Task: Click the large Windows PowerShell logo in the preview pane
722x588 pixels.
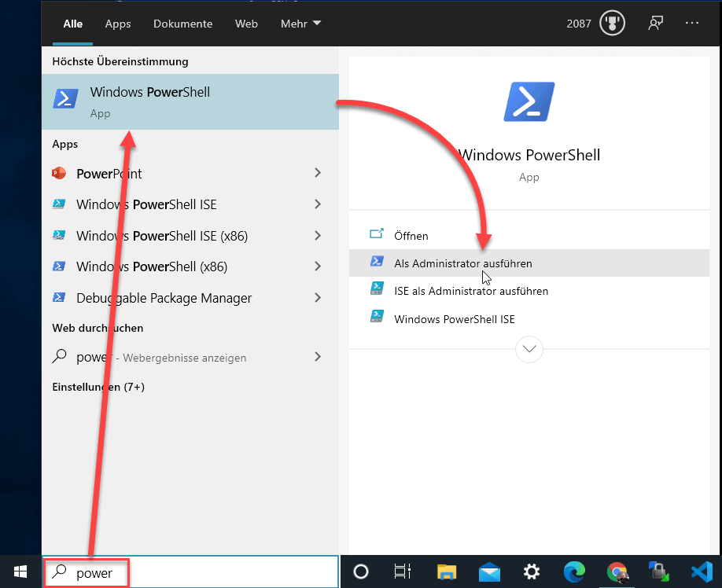Action: point(529,101)
